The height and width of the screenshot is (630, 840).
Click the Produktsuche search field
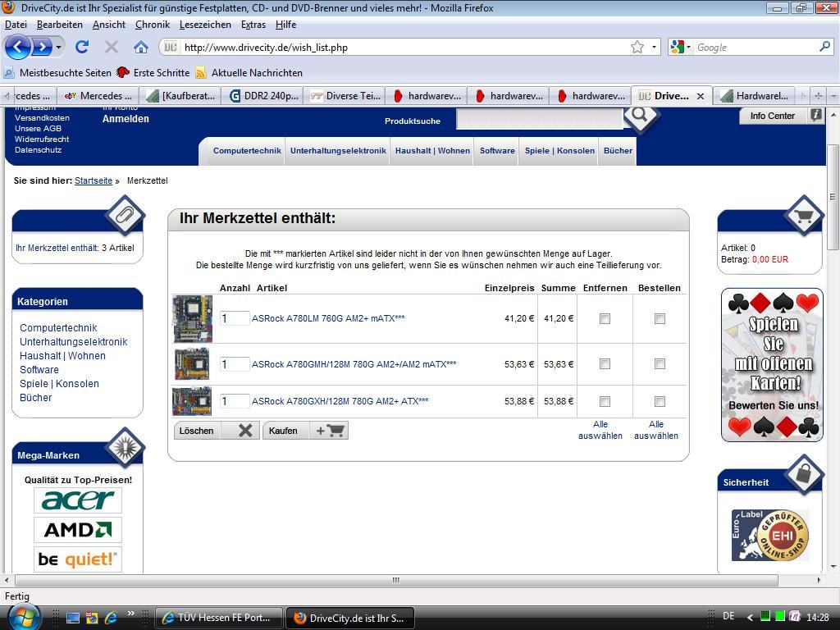click(540, 120)
